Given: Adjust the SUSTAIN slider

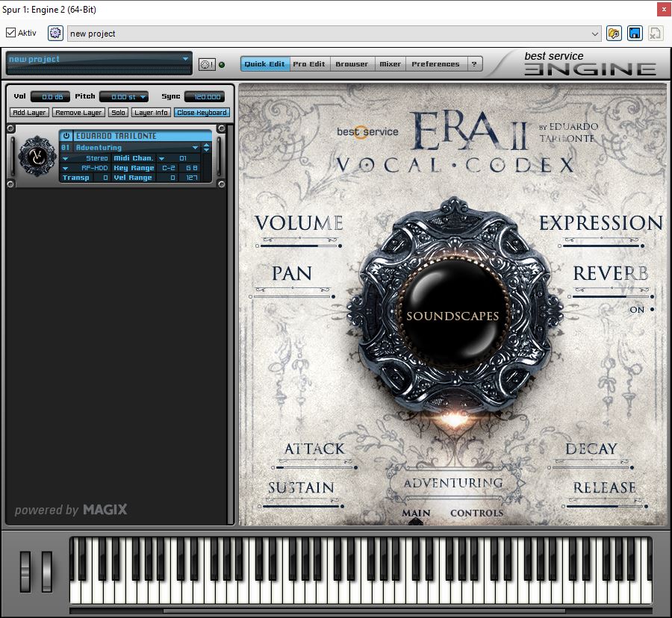Looking at the screenshot, I should [x=301, y=506].
